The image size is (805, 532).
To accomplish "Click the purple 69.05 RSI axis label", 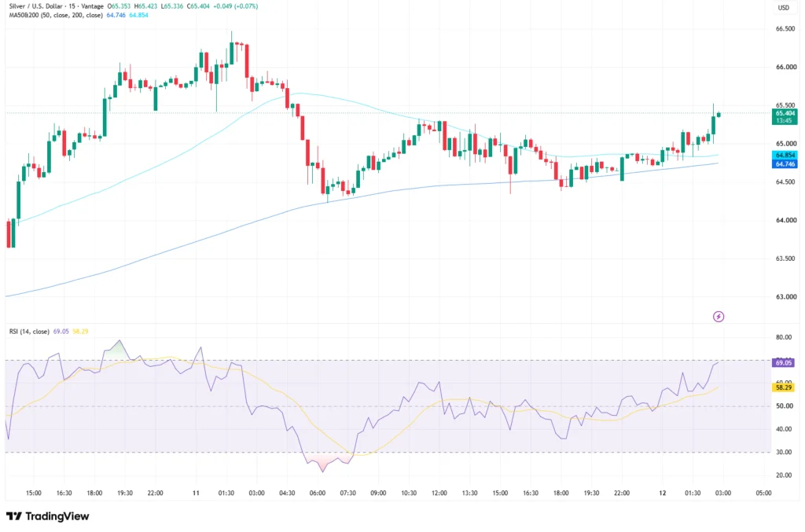I will pyautogui.click(x=784, y=363).
